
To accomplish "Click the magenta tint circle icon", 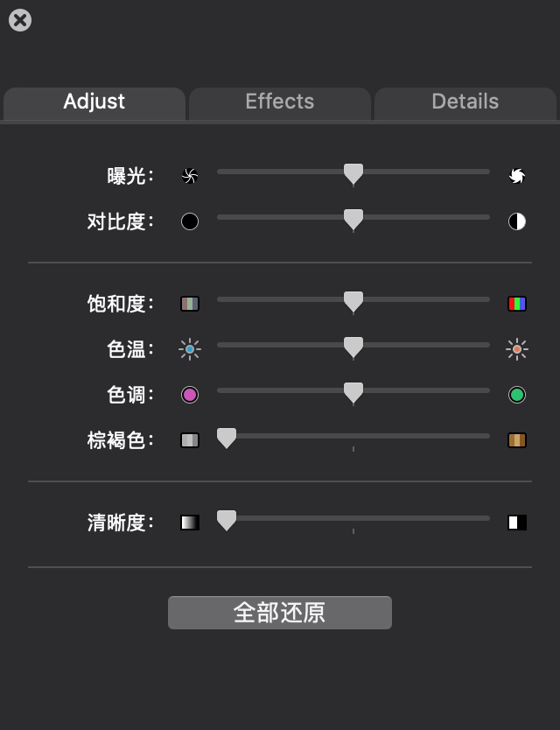I will (x=190, y=395).
